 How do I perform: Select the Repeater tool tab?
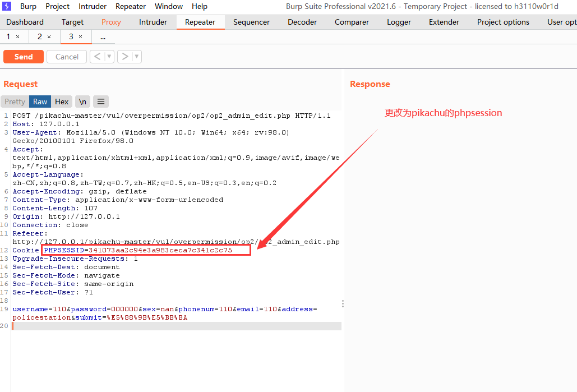[x=200, y=22]
